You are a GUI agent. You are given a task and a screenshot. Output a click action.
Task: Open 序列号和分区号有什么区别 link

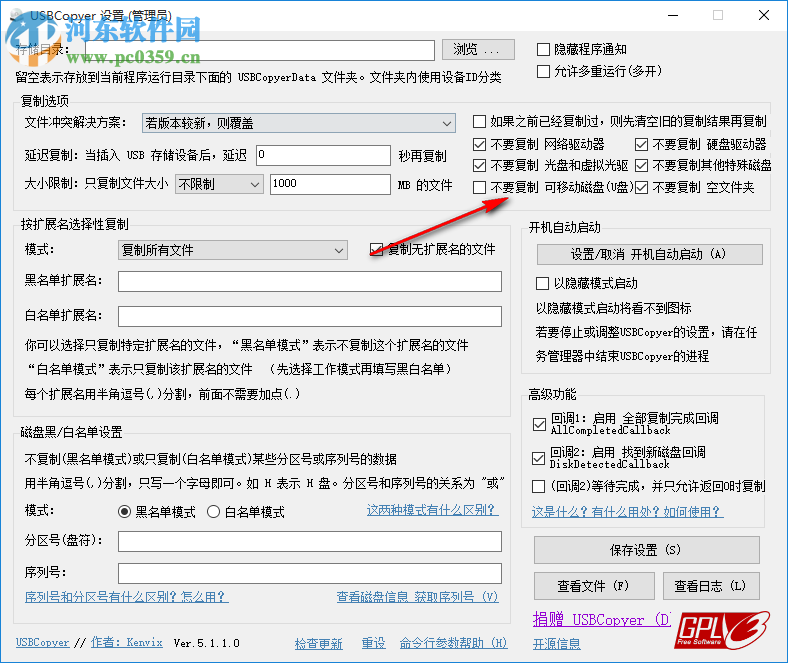(x=127, y=597)
